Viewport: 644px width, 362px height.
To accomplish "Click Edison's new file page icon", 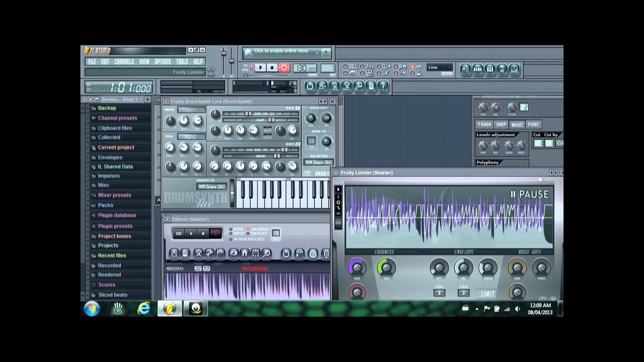I will tap(185, 254).
